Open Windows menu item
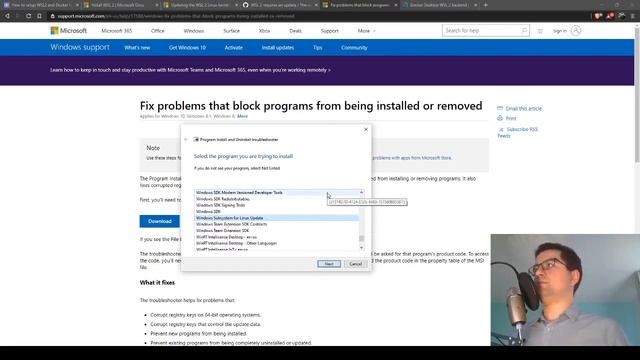Screen dimensions: 640x360 pyautogui.click(x=194, y=31)
